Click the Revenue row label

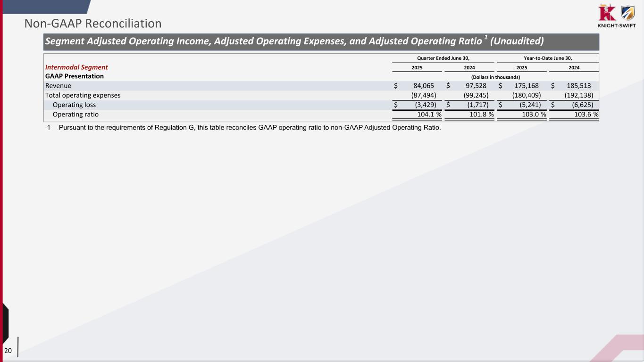(58, 86)
